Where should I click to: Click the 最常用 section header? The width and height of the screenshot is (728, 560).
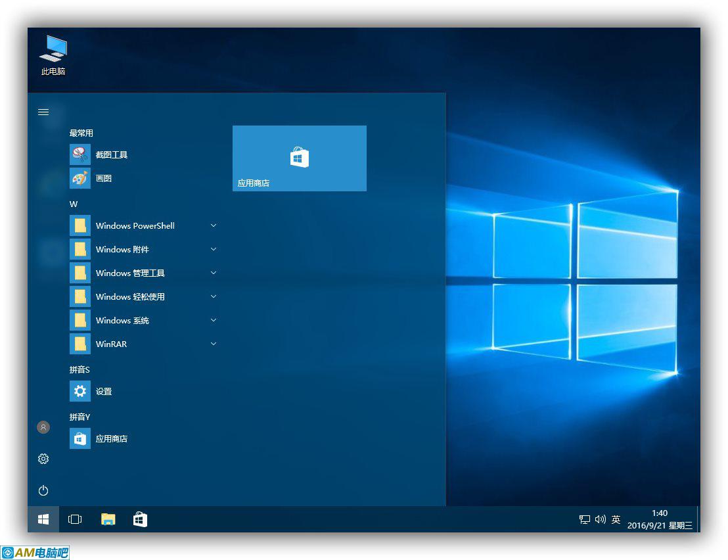pos(81,133)
